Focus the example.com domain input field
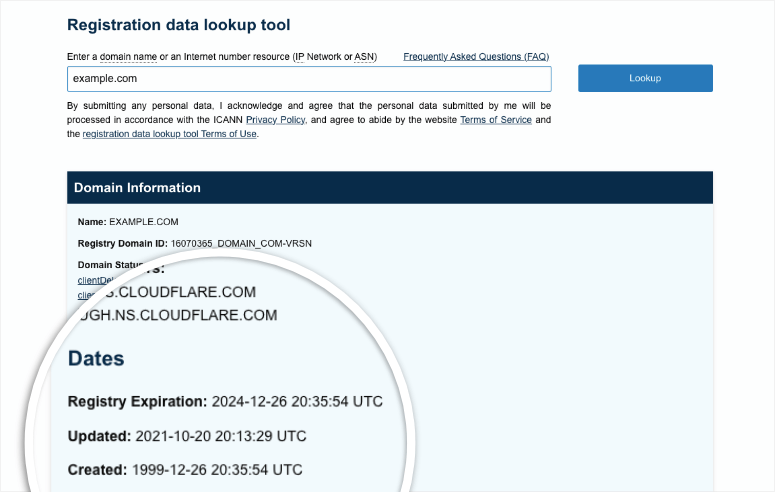 [309, 79]
